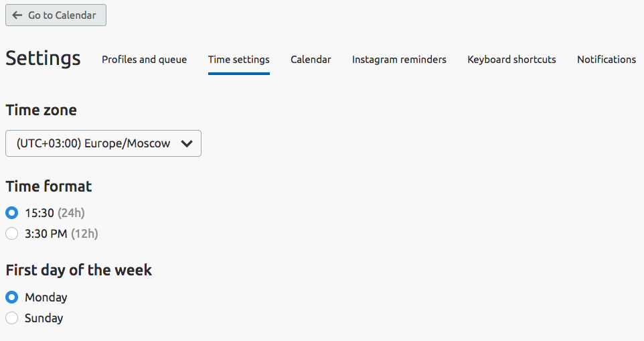Switch to the Calendar settings tab

pyautogui.click(x=311, y=60)
